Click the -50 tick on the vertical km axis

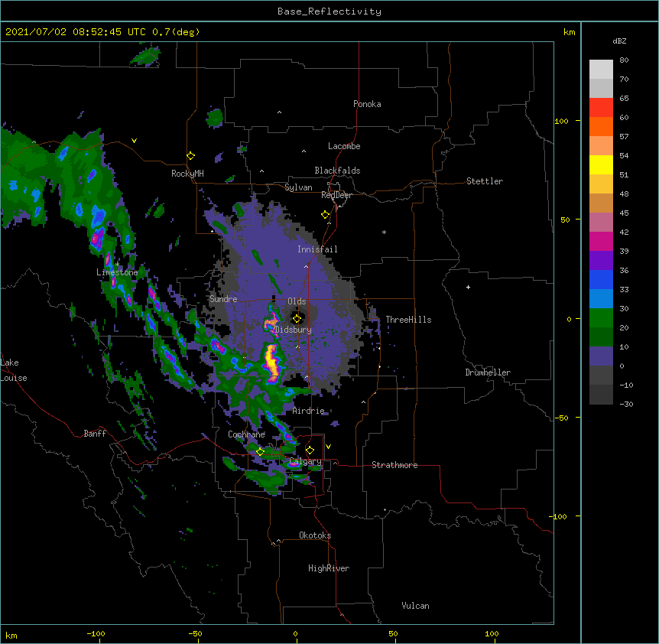pos(561,418)
